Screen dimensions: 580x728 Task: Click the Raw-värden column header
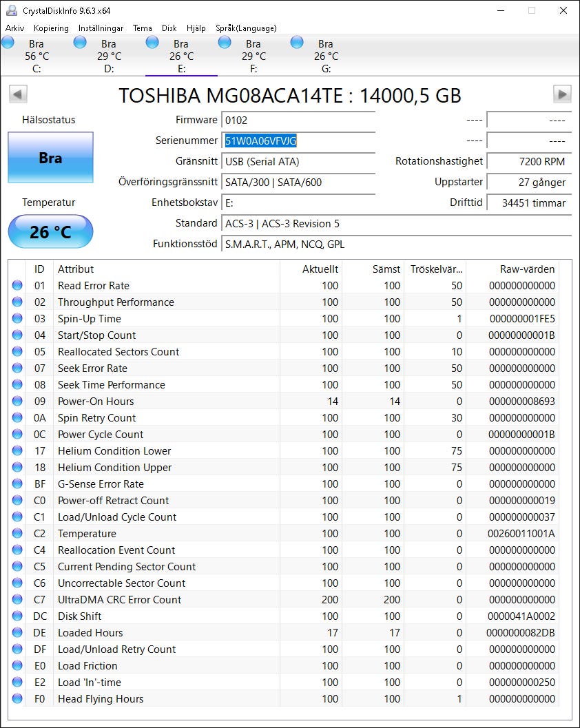527,269
